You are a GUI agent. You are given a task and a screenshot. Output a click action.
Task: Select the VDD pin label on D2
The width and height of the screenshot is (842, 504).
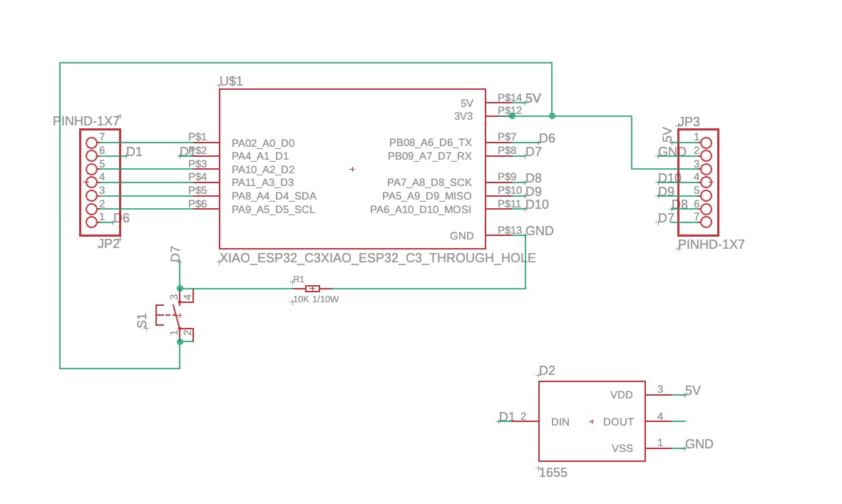pyautogui.click(x=621, y=396)
